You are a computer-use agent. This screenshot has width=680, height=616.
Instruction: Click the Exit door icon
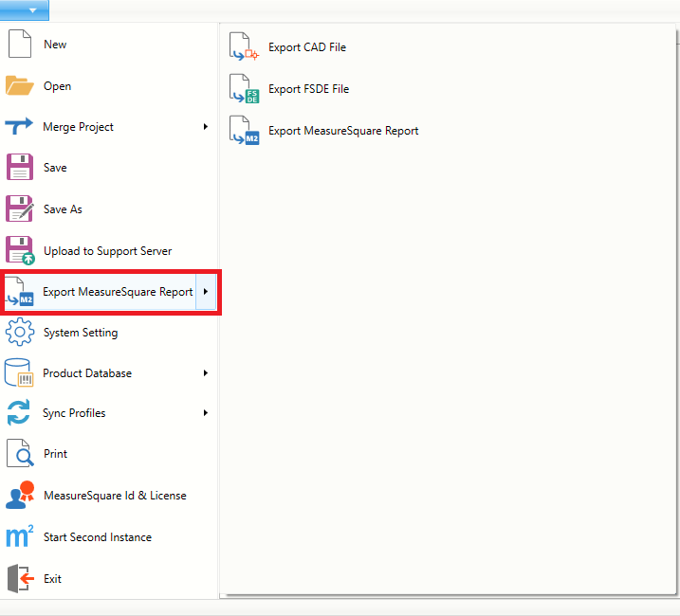20,578
